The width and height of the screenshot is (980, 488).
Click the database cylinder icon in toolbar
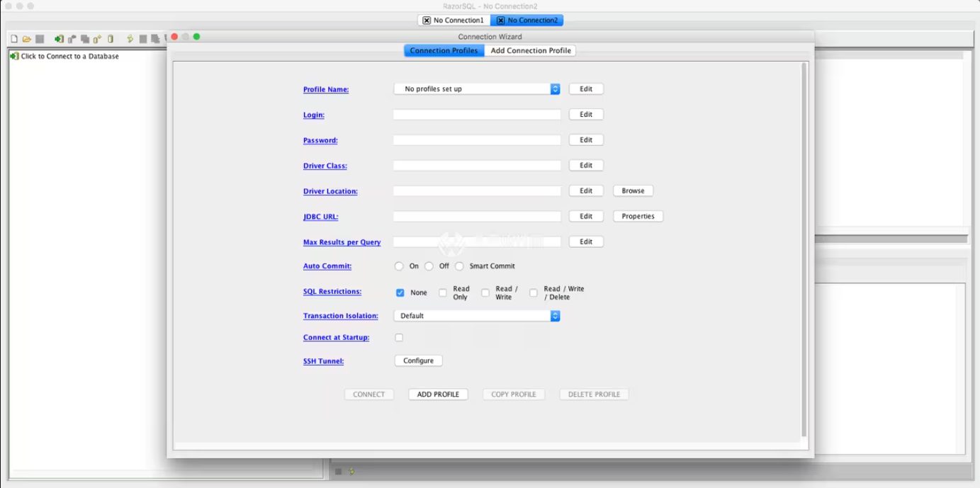click(111, 39)
